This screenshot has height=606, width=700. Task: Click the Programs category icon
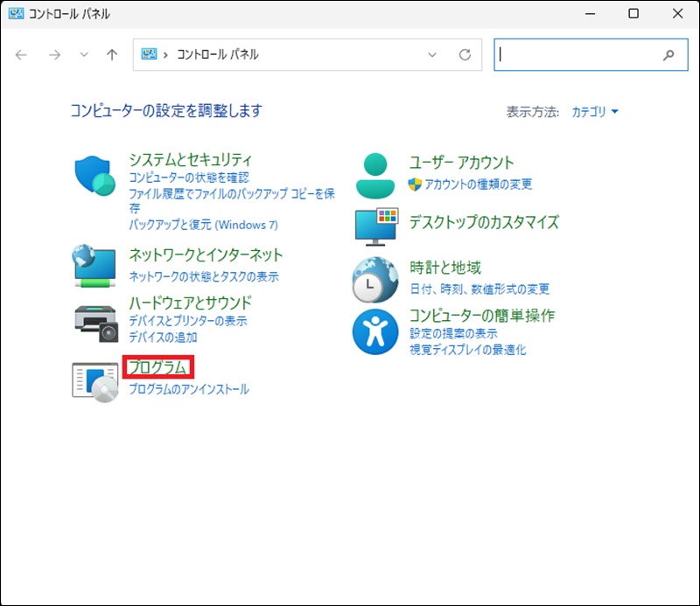[94, 380]
